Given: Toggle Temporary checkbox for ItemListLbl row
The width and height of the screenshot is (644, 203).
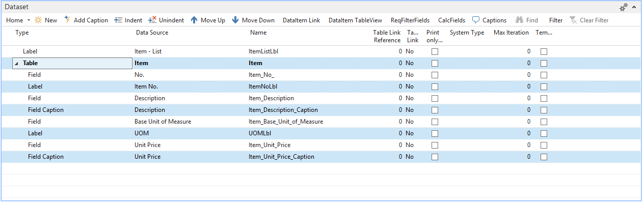Looking at the screenshot, I should [544, 51].
